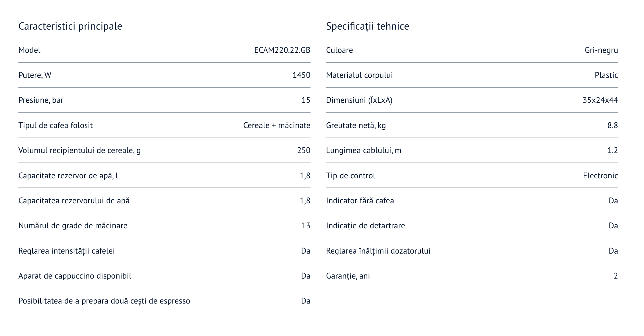Click the două cești de espresso row label
The height and width of the screenshot is (336, 644).
(104, 301)
